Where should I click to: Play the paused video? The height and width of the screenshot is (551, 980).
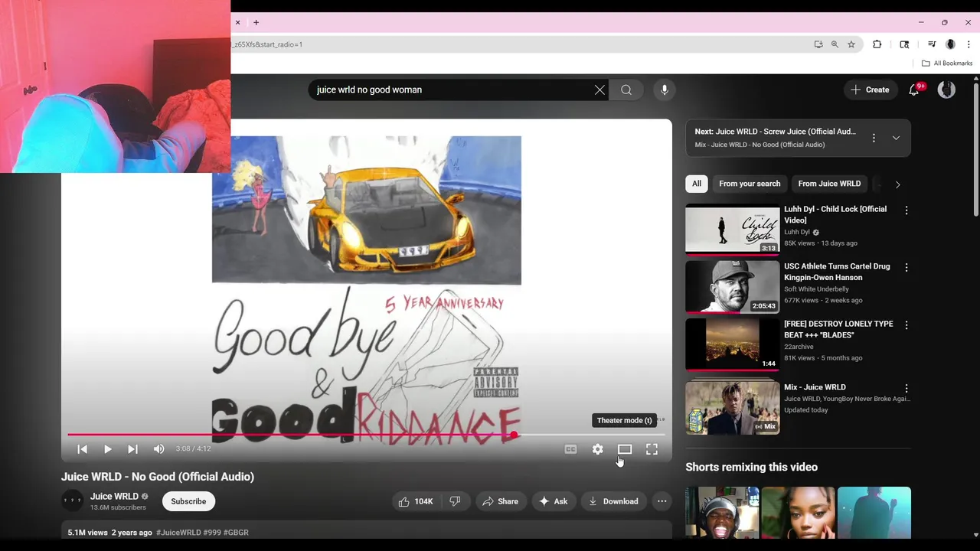[107, 449]
